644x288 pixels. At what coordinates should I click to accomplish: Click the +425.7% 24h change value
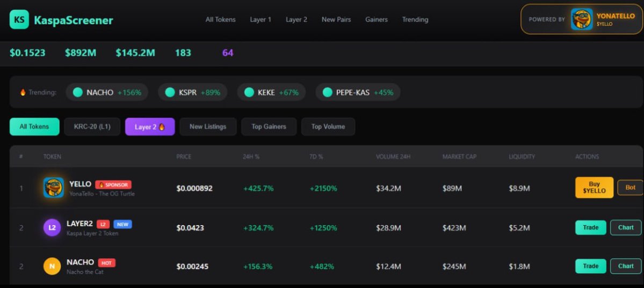[x=258, y=189]
